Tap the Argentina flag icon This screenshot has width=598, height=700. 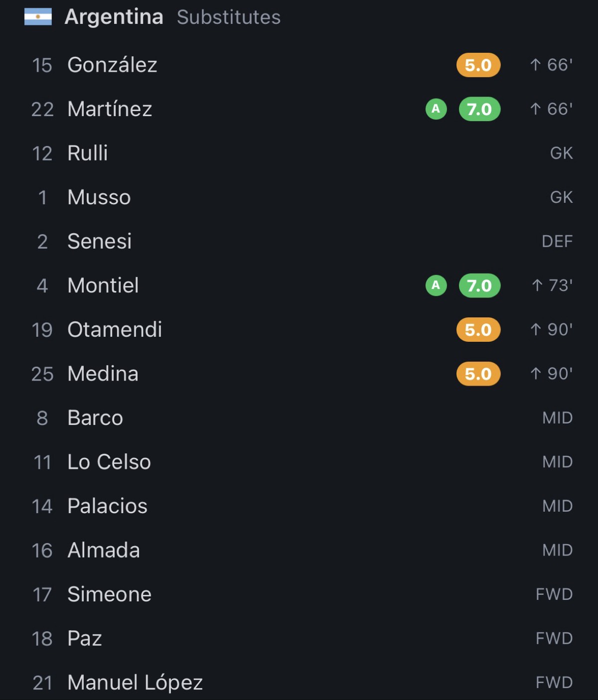click(38, 17)
